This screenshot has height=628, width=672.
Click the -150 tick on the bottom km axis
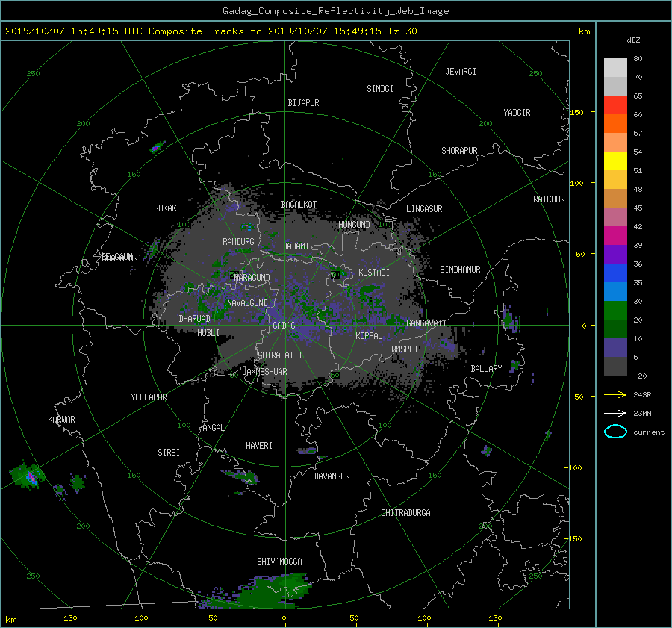tap(68, 618)
